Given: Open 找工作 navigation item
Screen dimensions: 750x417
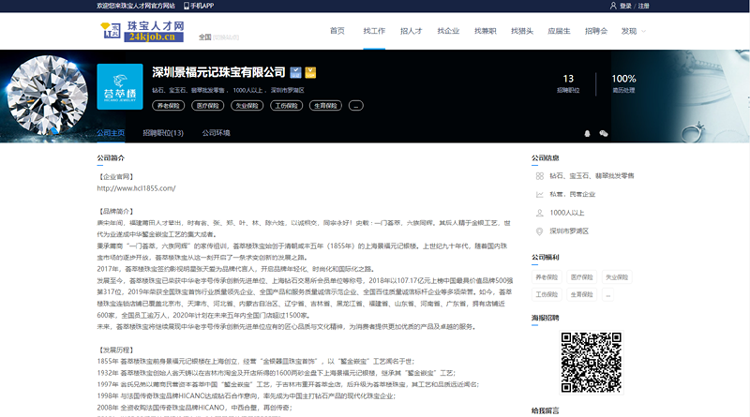Looking at the screenshot, I should [x=374, y=31].
